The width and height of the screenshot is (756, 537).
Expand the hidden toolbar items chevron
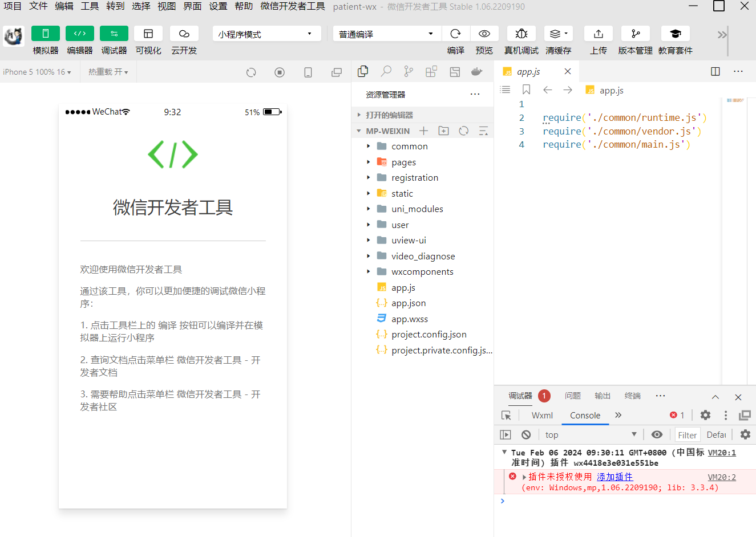point(722,35)
